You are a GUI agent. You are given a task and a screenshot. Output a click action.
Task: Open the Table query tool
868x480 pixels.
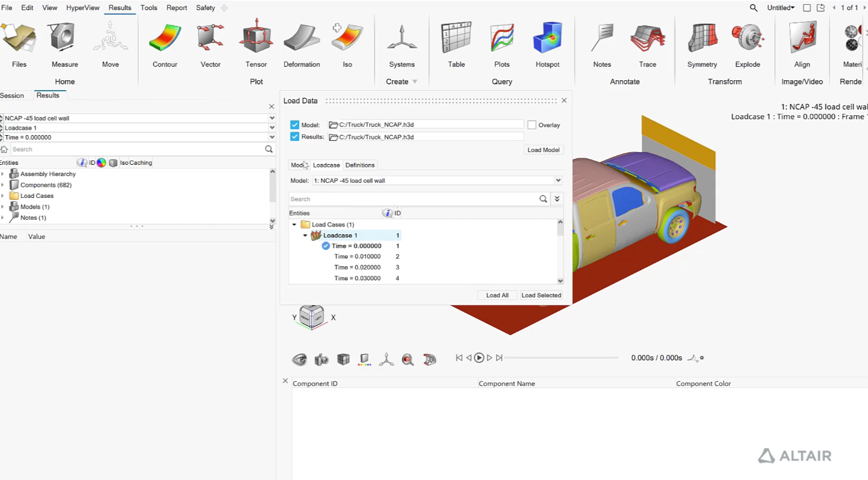(457, 45)
